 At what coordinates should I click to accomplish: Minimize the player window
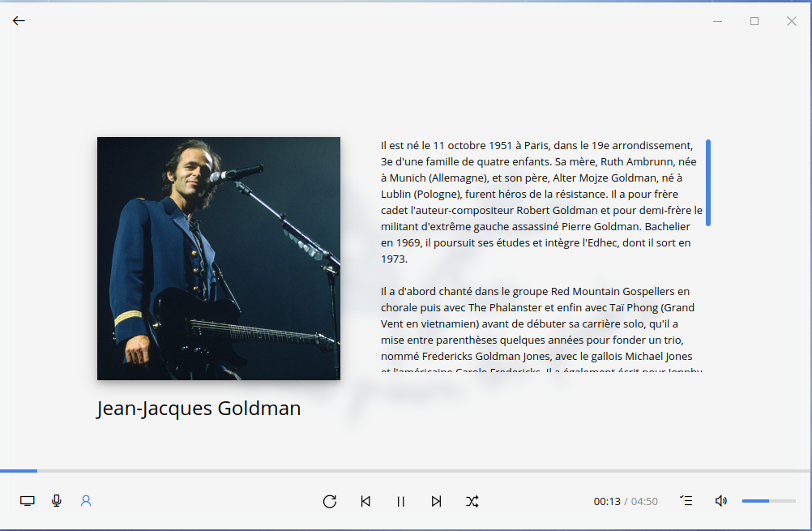pos(717,21)
